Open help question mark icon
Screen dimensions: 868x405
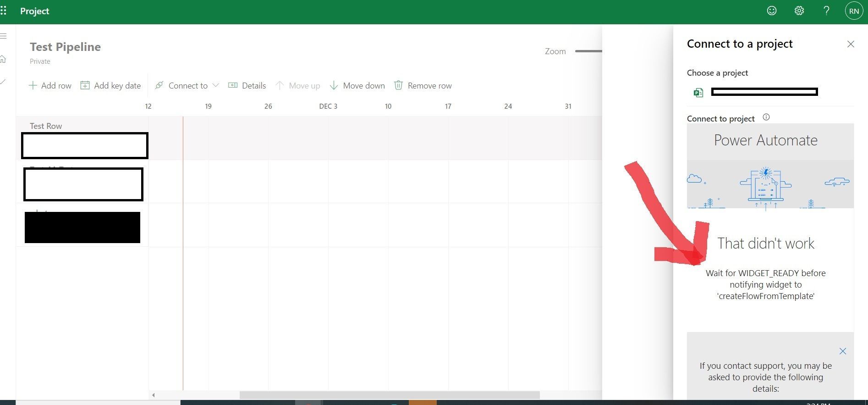[826, 11]
